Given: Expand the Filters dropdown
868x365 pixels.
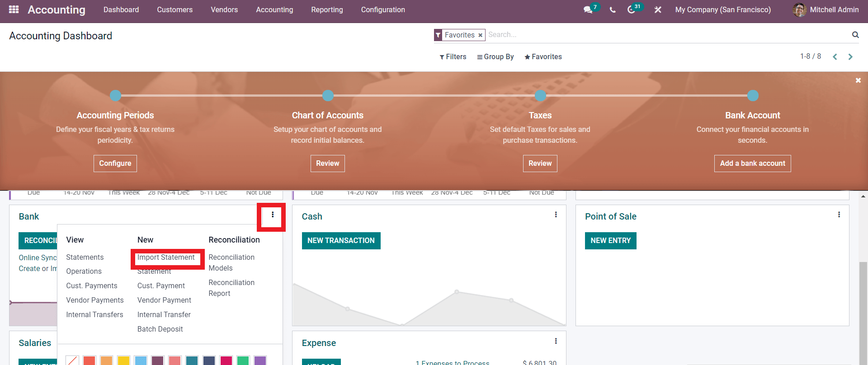Looking at the screenshot, I should [453, 56].
